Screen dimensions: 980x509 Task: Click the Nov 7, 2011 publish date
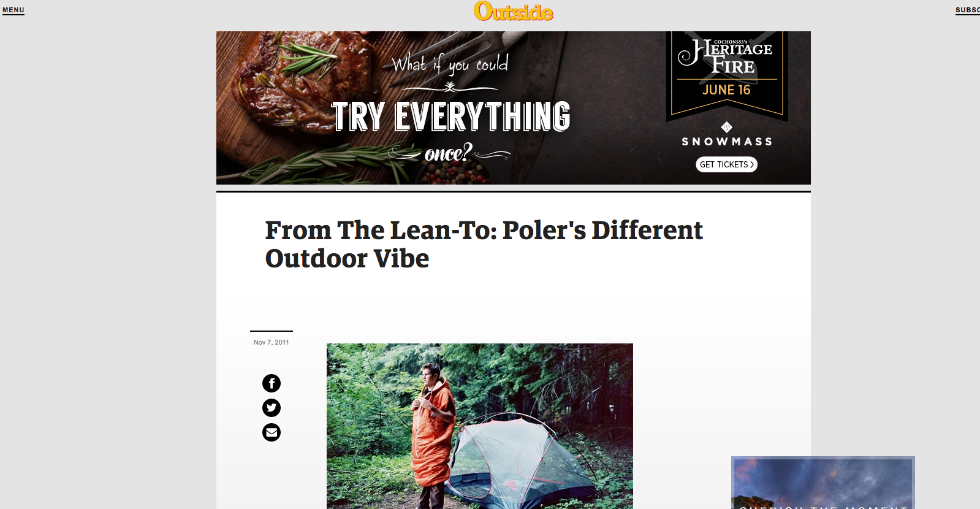271,342
